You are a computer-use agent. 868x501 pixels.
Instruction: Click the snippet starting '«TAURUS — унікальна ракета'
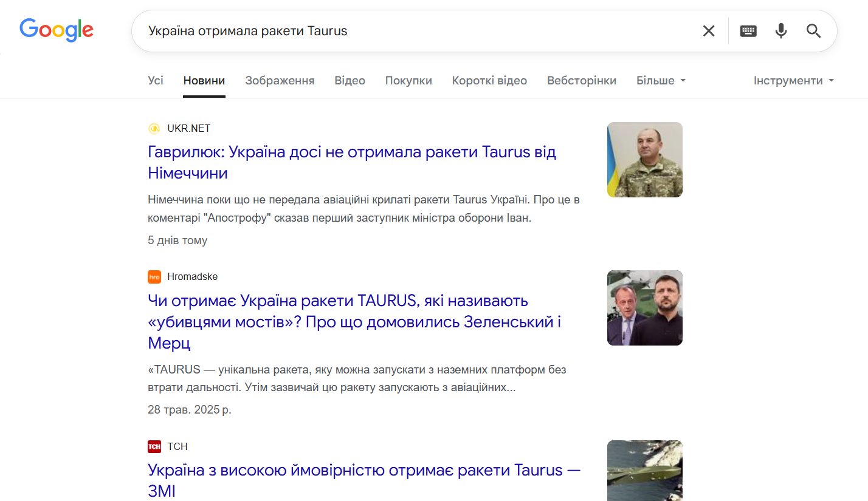pos(357,378)
